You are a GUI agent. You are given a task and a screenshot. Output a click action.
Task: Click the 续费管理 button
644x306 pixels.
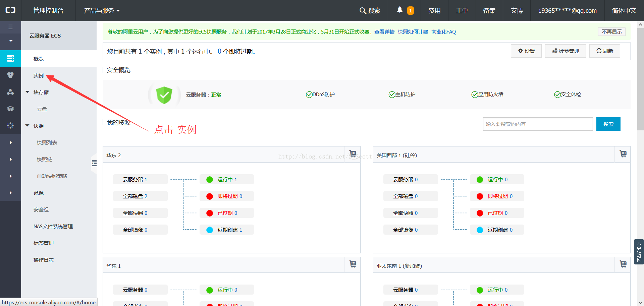click(x=565, y=51)
